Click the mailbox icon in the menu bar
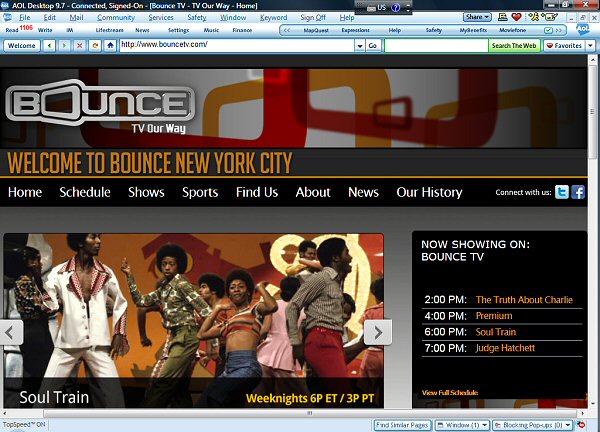600x432 pixels. [x=549, y=17]
